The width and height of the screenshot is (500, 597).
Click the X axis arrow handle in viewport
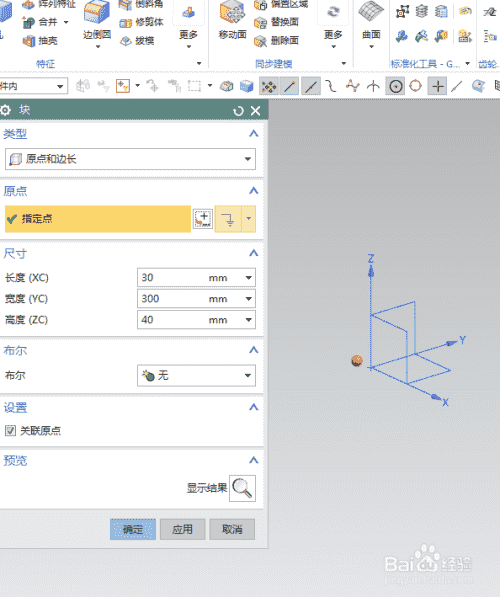click(436, 397)
